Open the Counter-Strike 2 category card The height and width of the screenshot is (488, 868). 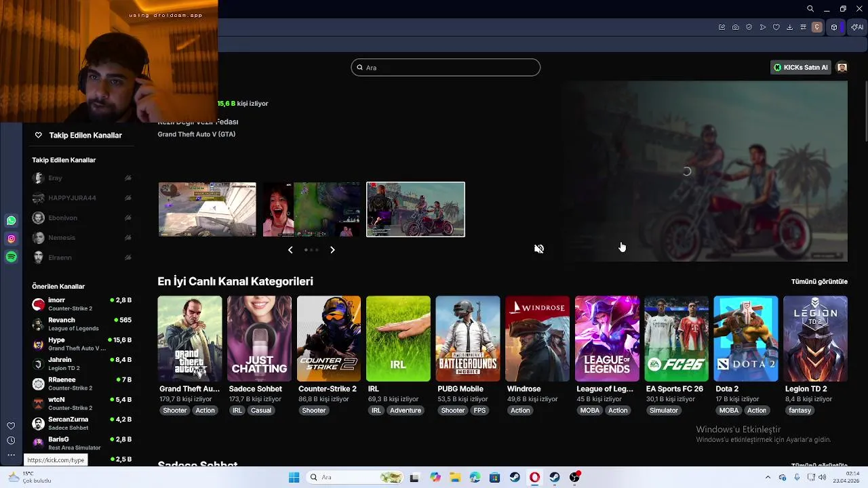click(329, 339)
